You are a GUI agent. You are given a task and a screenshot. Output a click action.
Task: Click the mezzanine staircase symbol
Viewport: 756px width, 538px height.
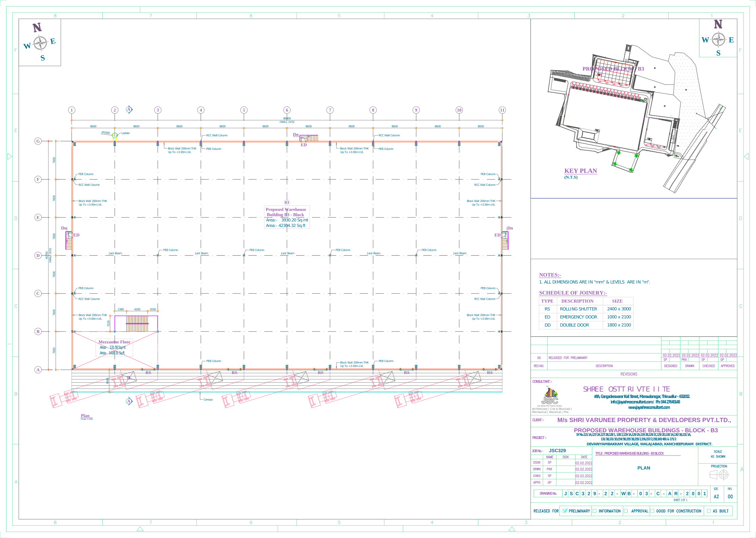[x=137, y=323]
